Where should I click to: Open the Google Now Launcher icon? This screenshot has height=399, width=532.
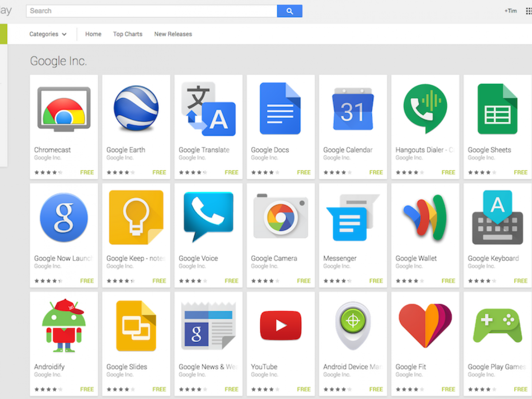coord(64,217)
